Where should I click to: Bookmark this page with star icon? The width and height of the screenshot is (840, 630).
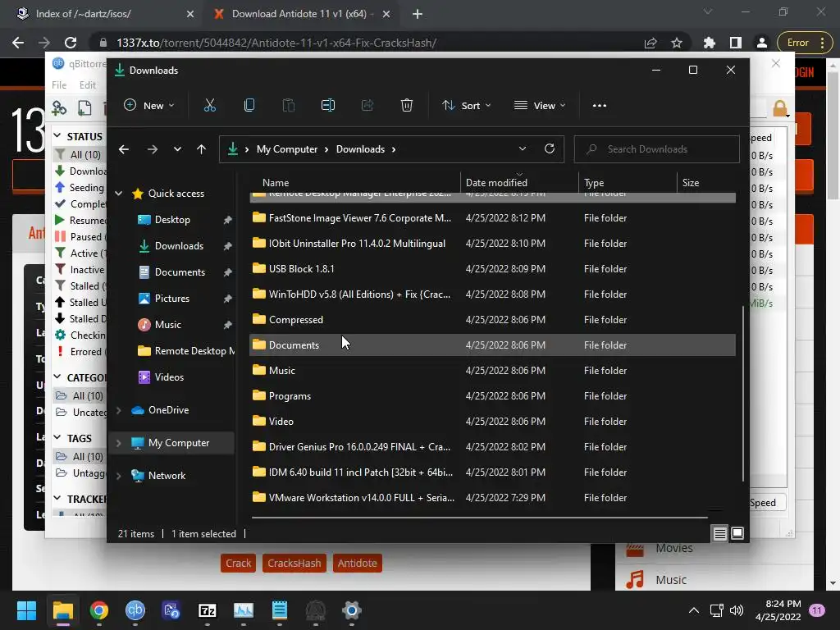pos(677,43)
